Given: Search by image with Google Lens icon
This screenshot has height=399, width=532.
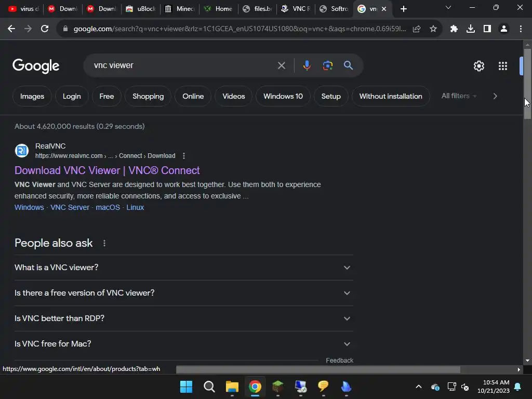Looking at the screenshot, I should pos(327,65).
